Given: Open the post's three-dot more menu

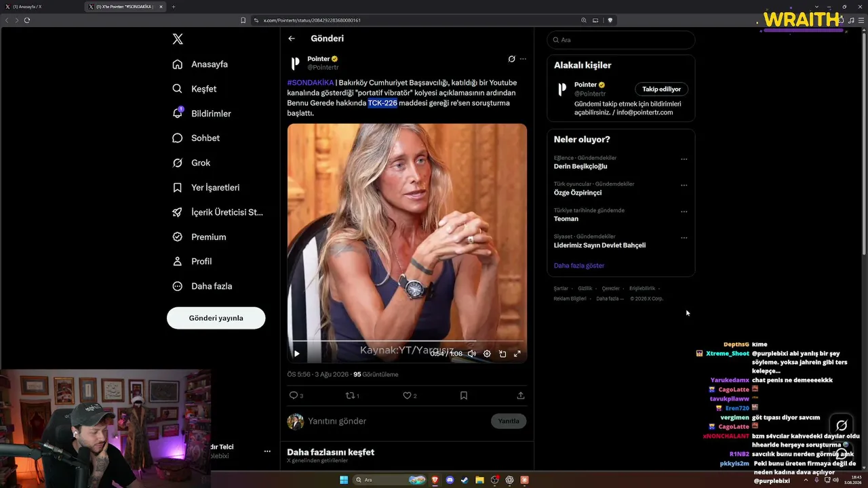Looking at the screenshot, I should (x=523, y=59).
